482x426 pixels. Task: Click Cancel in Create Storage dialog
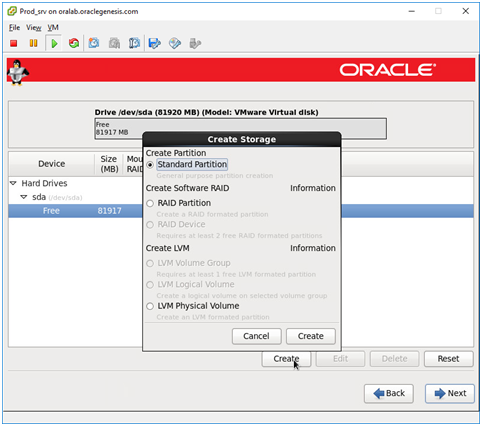(x=256, y=336)
